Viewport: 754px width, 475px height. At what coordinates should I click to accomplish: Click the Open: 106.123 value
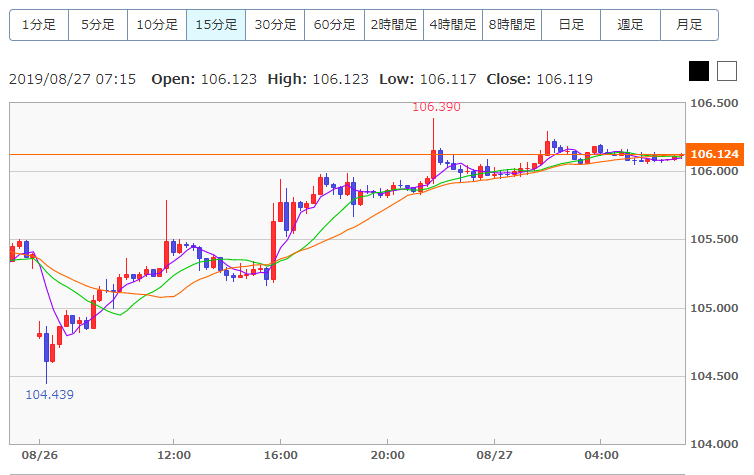click(x=204, y=79)
